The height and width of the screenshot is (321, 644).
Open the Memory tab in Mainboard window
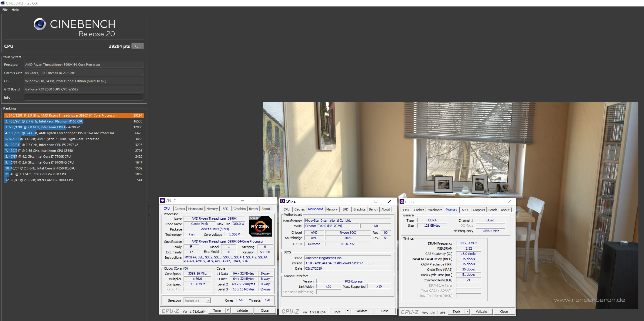pos(332,209)
